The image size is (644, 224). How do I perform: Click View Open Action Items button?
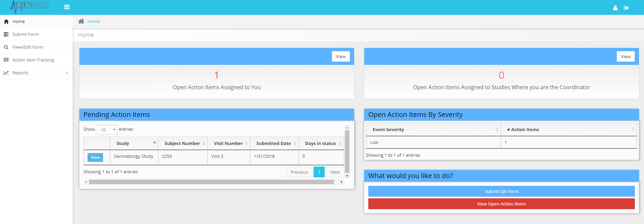pyautogui.click(x=501, y=204)
